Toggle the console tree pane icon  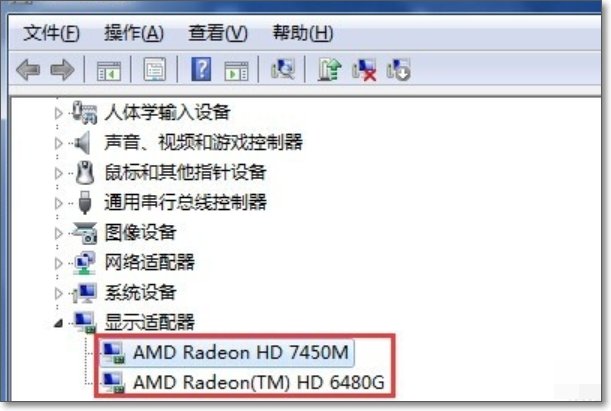tap(109, 71)
